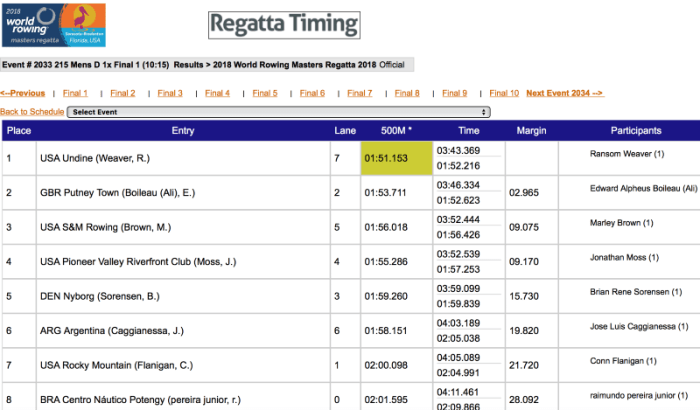
Task: Open Final 9 results
Action: (x=454, y=93)
